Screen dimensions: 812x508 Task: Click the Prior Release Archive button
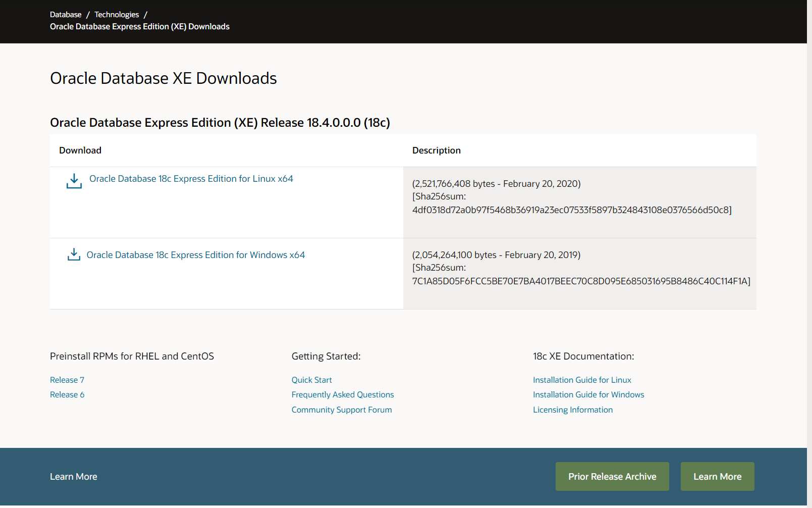pos(612,476)
